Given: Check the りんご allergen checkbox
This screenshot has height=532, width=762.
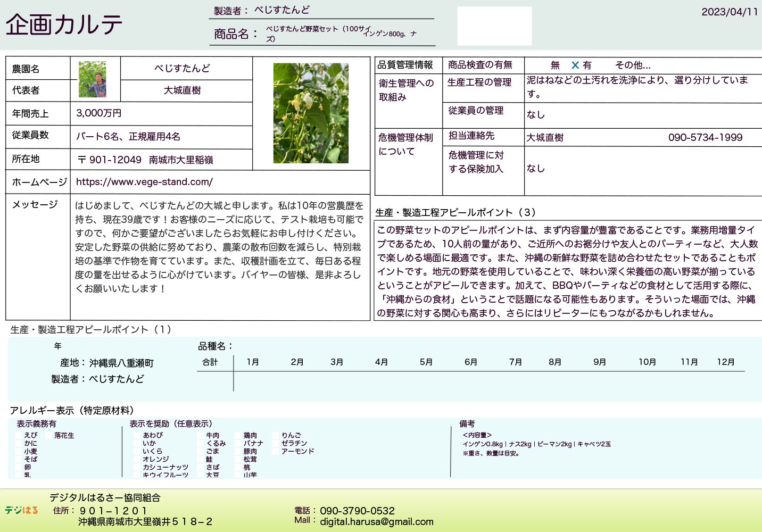Looking at the screenshot, I should click(276, 435).
